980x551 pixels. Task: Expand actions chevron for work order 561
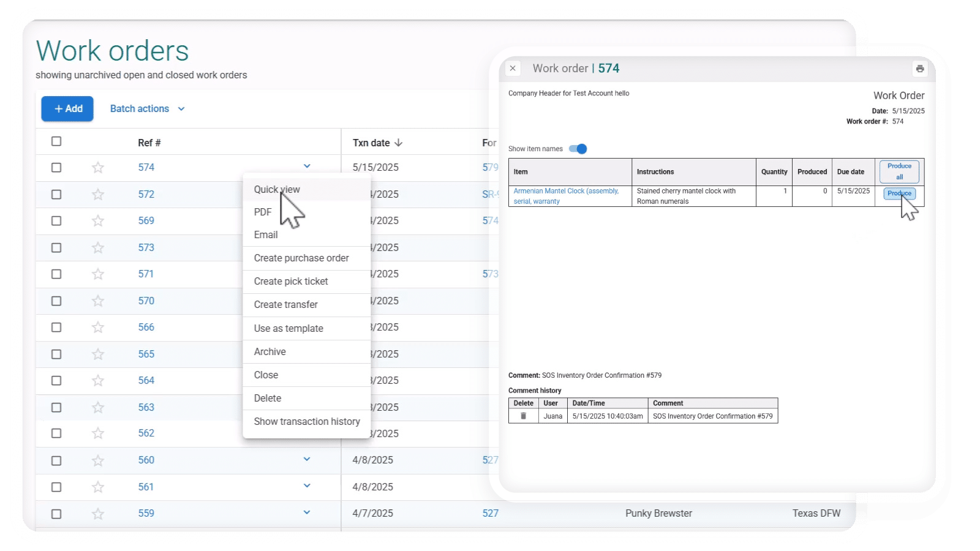point(307,486)
